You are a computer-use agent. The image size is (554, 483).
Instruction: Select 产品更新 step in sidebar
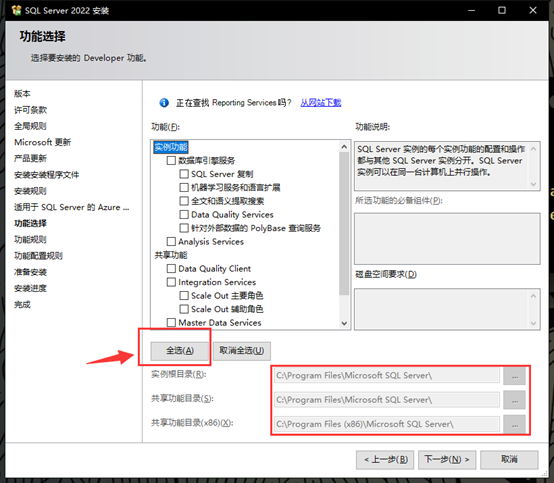tap(30, 158)
